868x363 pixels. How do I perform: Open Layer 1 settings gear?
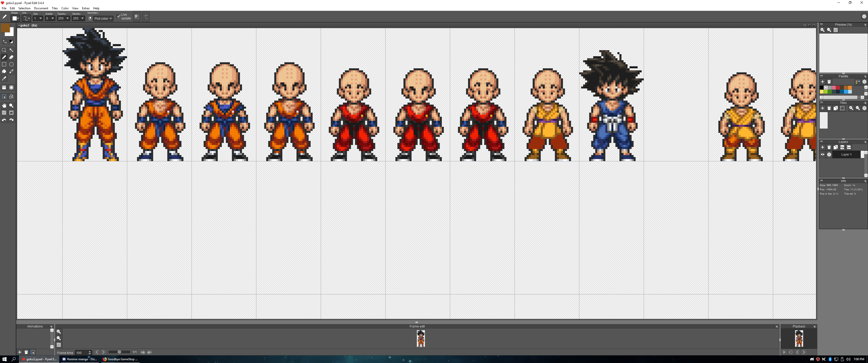[829, 155]
